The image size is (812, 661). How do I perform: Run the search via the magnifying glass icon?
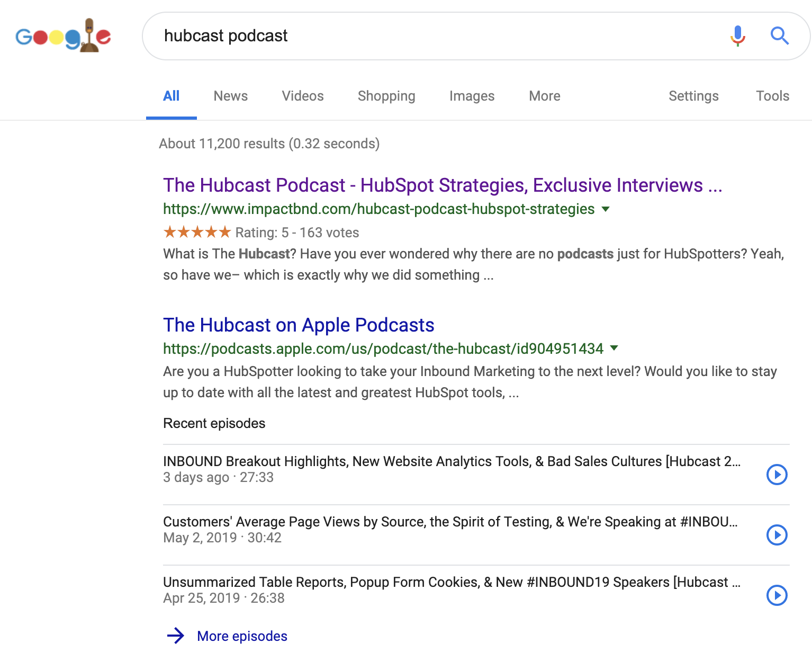(779, 36)
